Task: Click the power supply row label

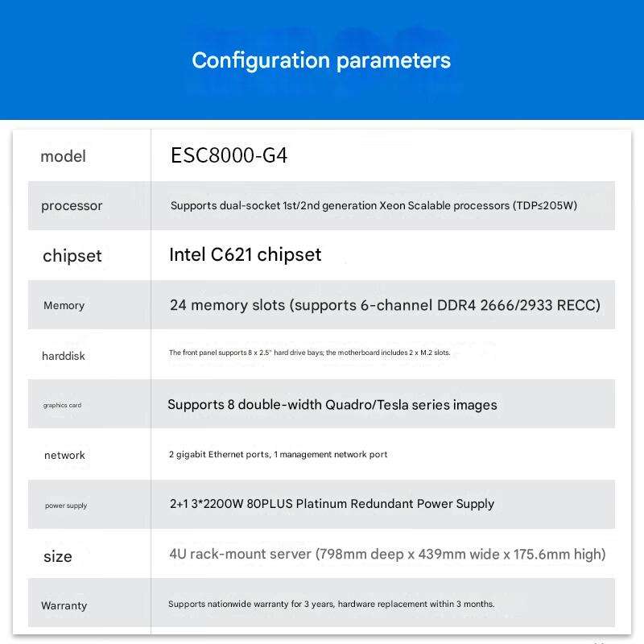Action: coord(66,506)
